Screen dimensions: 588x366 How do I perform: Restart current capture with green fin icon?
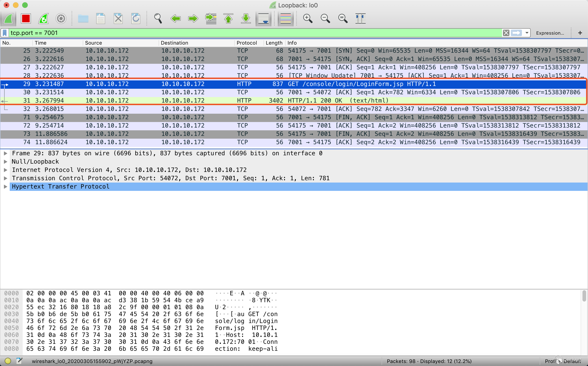[44, 18]
